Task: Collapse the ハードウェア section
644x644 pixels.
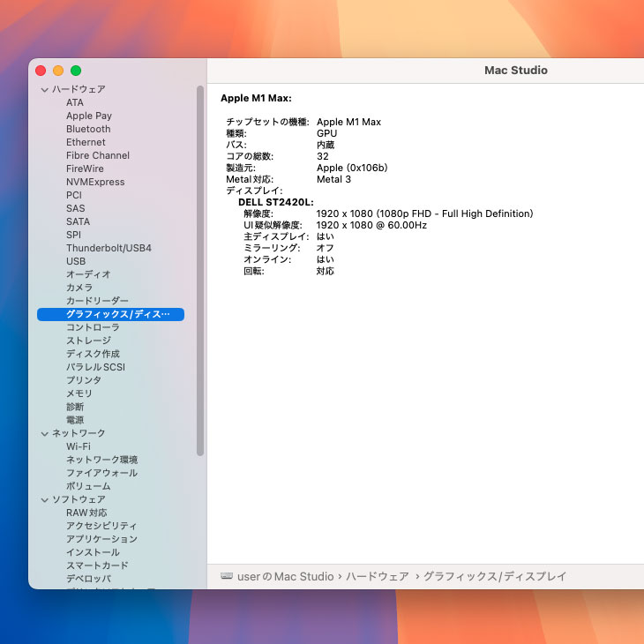Action: pos(45,89)
